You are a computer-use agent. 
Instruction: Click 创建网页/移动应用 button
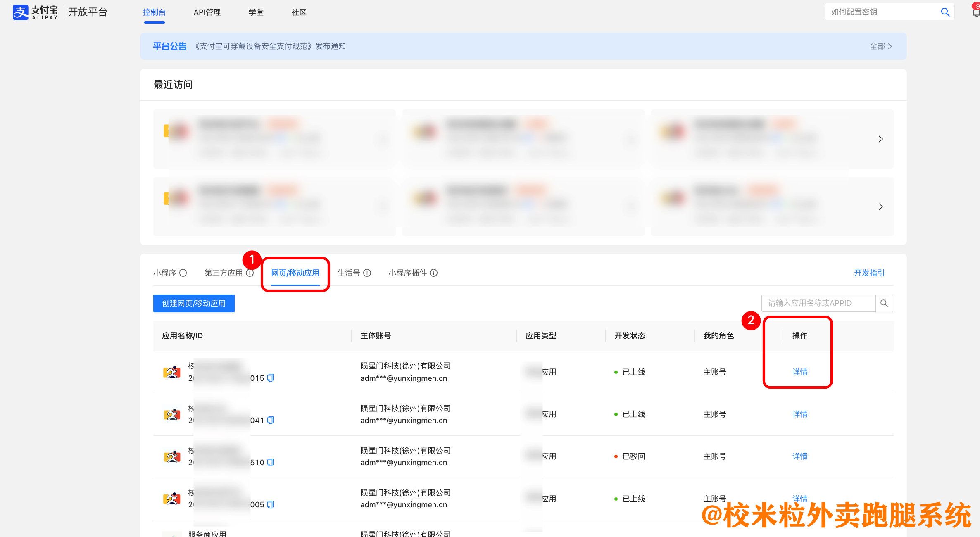pos(194,303)
